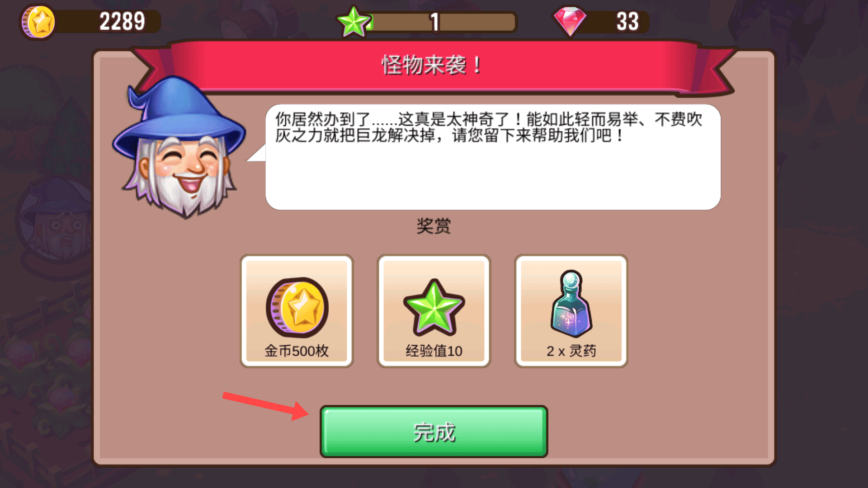Click the green 完成 button
The width and height of the screenshot is (868, 488).
(x=434, y=432)
